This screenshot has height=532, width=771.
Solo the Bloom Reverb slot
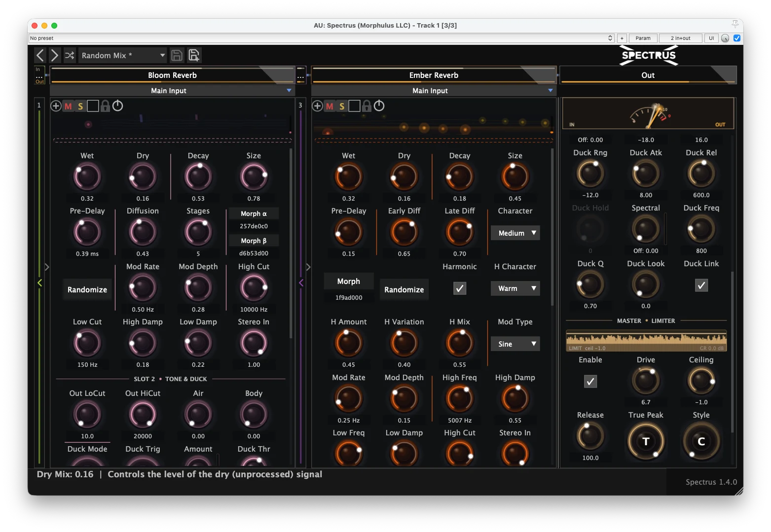pos(80,106)
